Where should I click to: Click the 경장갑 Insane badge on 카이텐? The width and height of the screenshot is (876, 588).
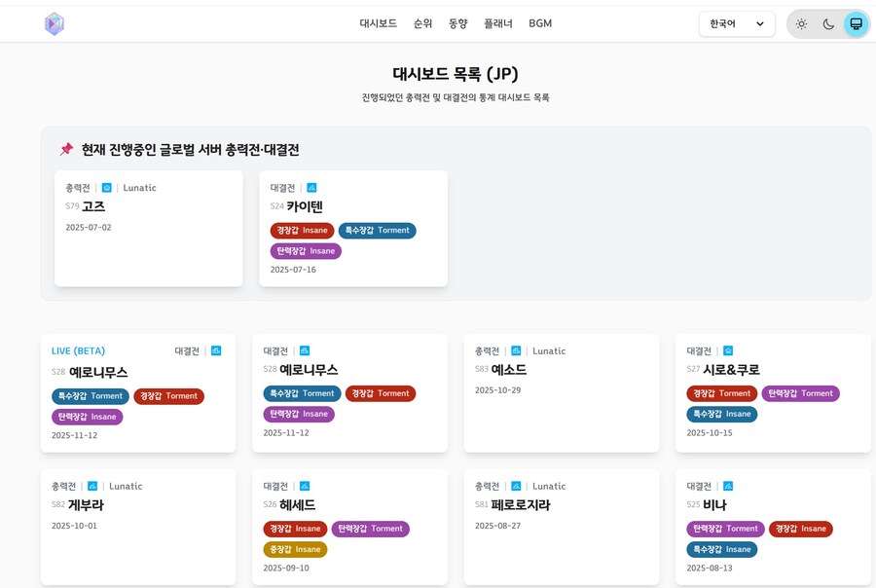tap(303, 231)
